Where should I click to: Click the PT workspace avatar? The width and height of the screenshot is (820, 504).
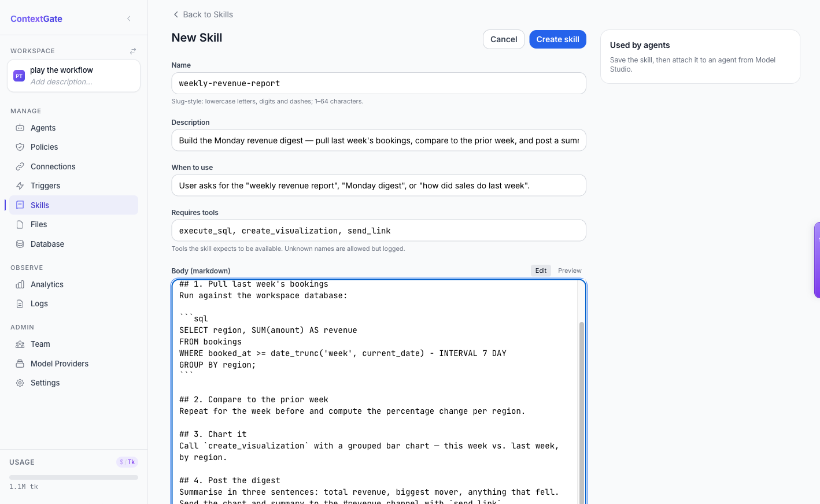click(x=19, y=76)
